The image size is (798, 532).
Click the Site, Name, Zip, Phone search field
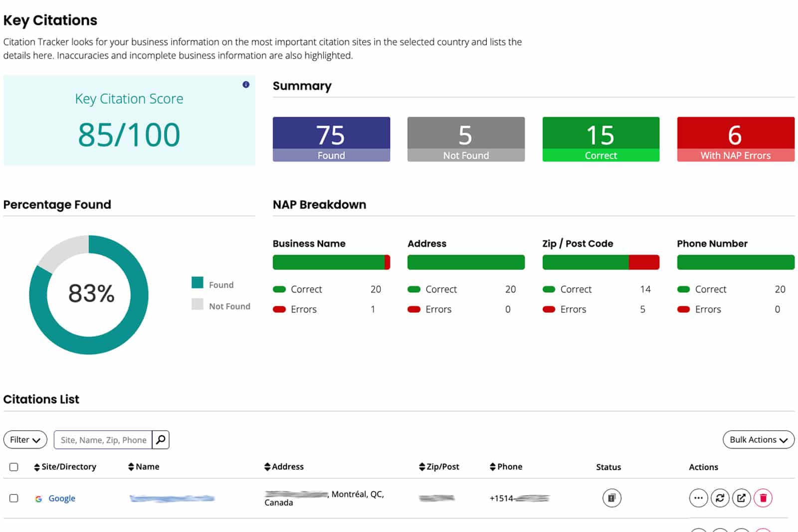tap(103, 440)
